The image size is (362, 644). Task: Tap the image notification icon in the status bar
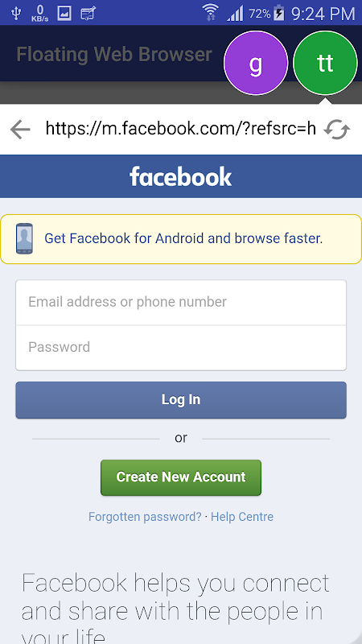64,13
